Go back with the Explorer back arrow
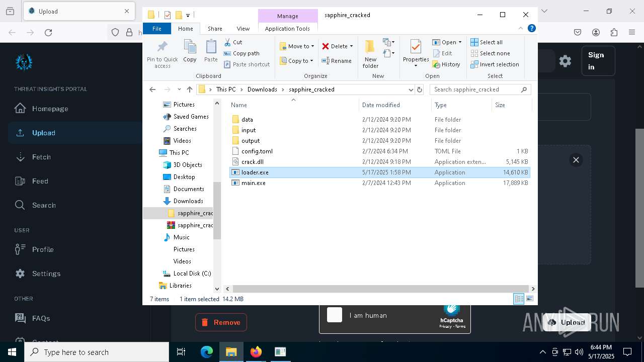 coord(152,89)
